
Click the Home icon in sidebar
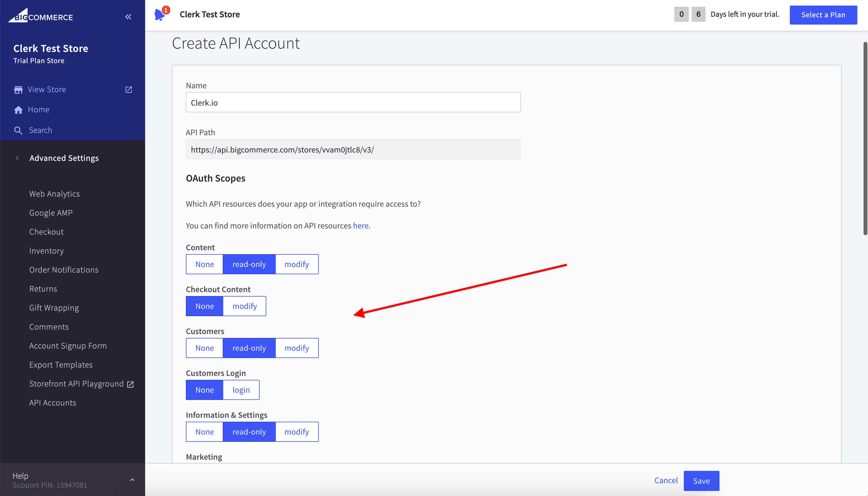pyautogui.click(x=18, y=109)
